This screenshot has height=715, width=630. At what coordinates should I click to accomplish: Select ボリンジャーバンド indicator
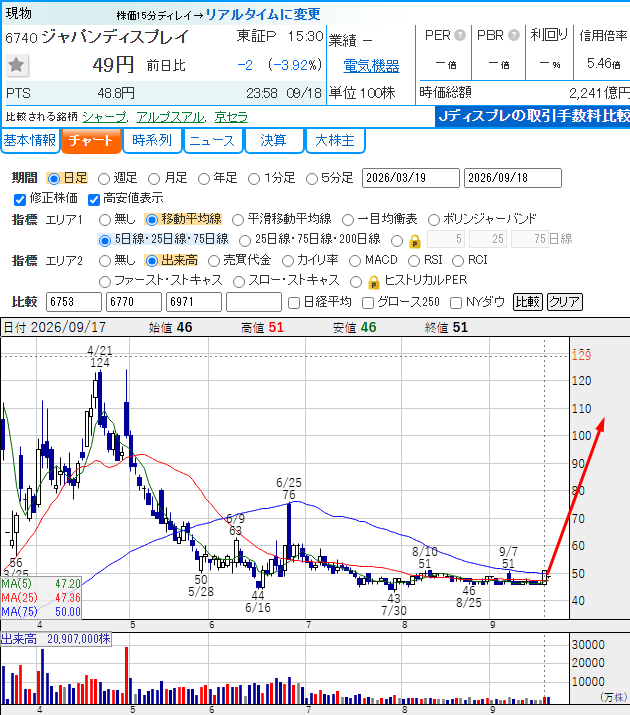point(434,220)
